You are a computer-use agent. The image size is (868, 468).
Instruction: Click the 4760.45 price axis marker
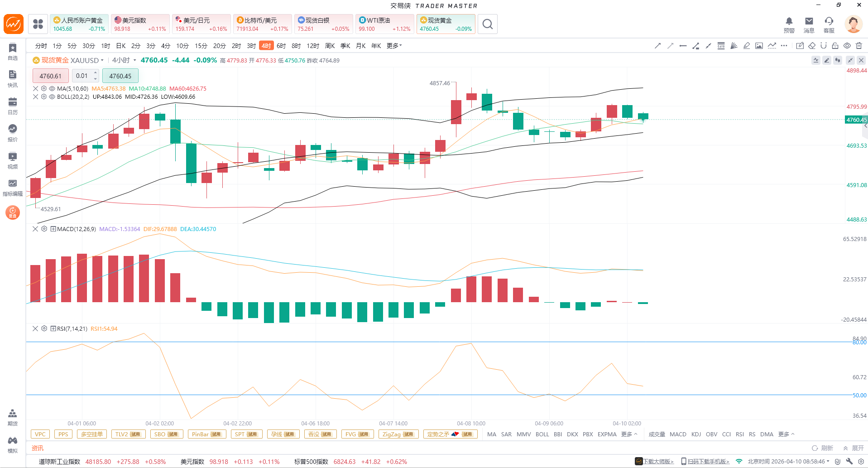[856, 120]
